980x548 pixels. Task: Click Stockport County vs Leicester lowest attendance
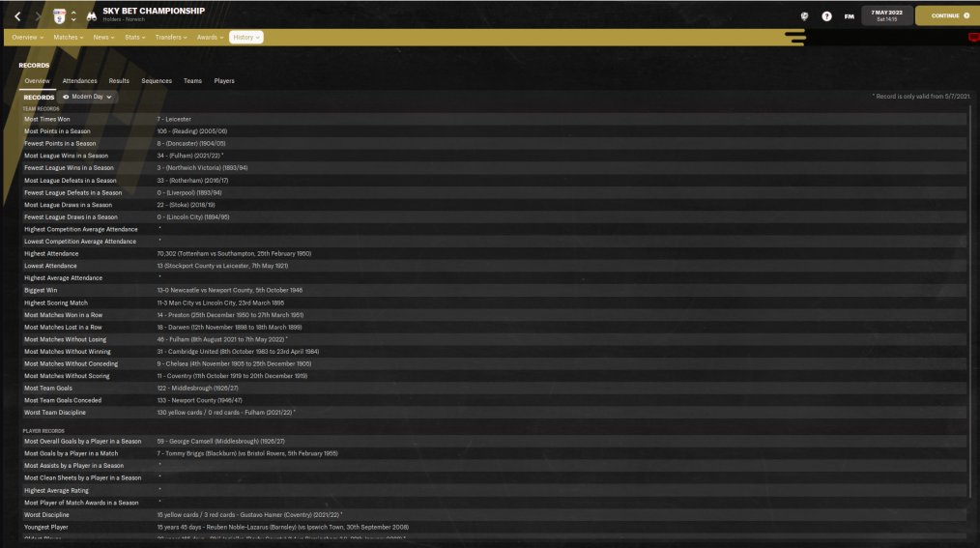coord(222,266)
